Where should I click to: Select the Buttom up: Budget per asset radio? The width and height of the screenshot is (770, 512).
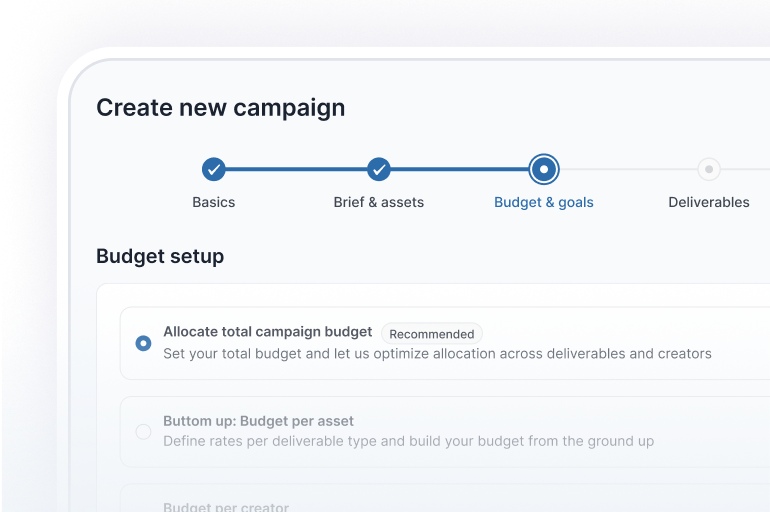[143, 432]
